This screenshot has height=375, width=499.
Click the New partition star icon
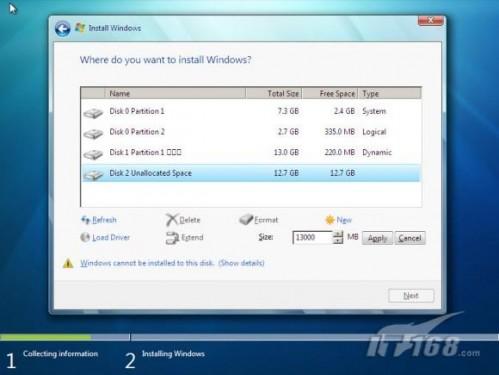(330, 220)
